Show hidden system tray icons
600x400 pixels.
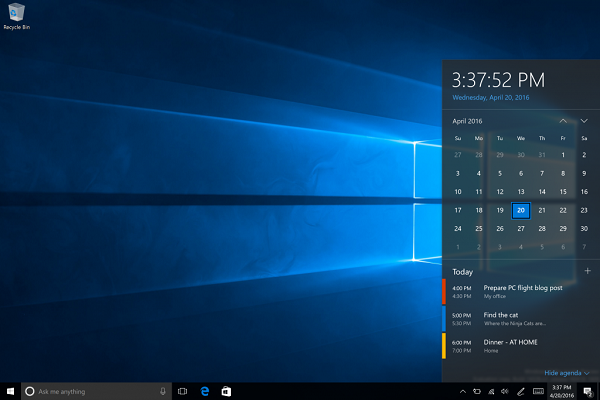coord(462,390)
